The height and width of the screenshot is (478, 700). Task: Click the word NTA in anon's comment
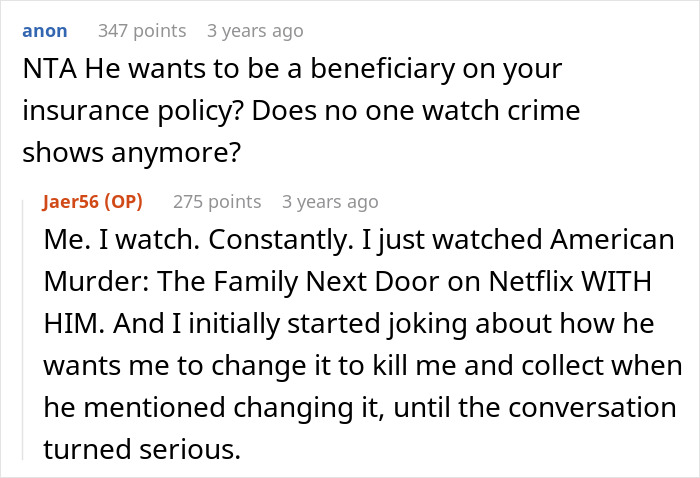pos(50,69)
